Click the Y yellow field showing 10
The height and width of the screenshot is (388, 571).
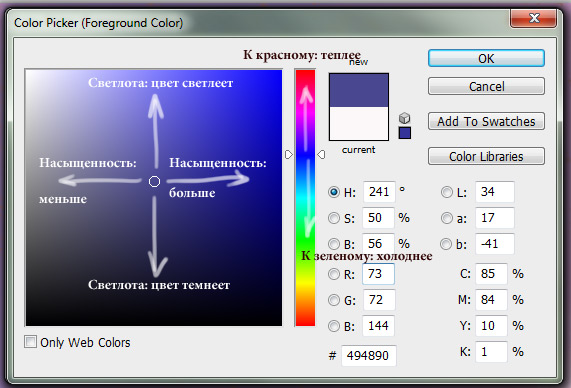pyautogui.click(x=491, y=326)
